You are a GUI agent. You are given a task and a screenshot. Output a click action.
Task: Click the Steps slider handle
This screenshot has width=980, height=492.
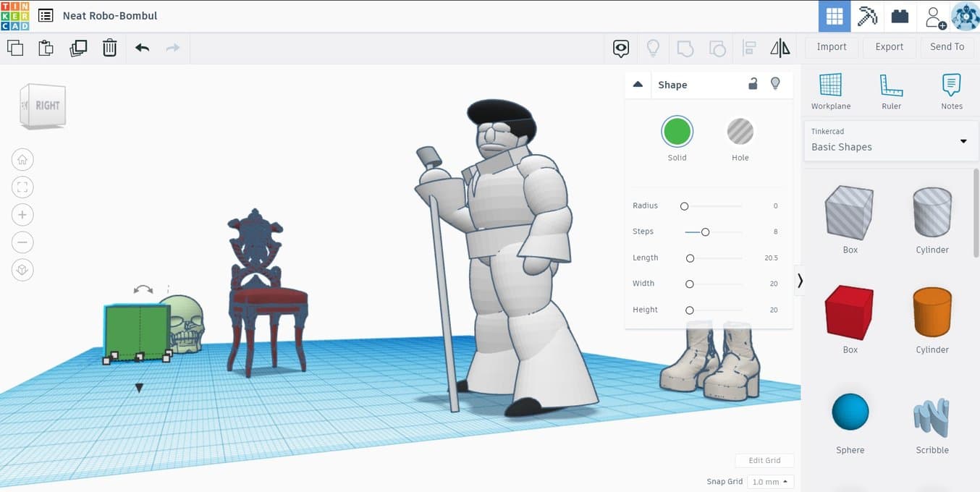pyautogui.click(x=705, y=232)
